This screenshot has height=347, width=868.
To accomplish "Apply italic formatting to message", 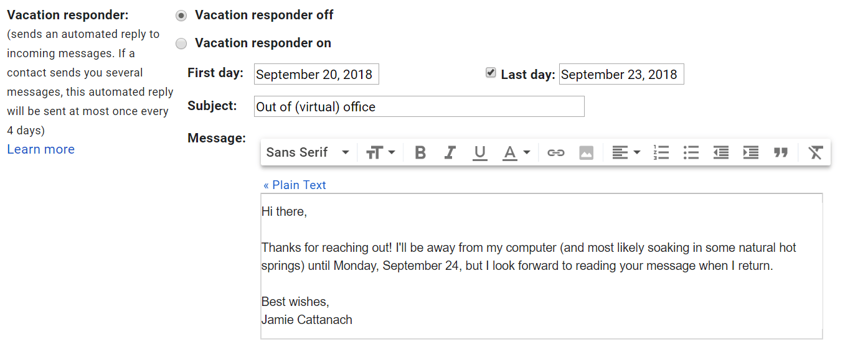I will 450,152.
